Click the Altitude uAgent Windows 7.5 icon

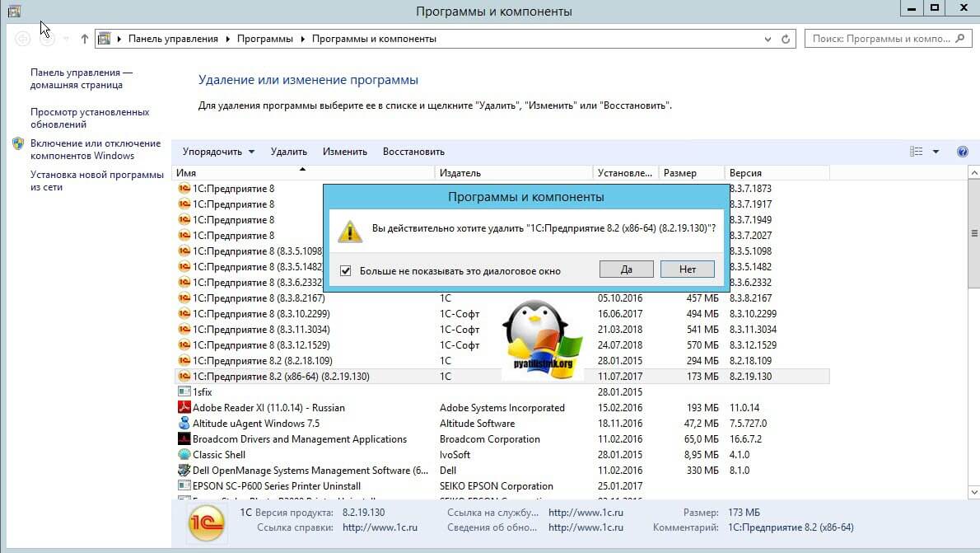point(184,424)
